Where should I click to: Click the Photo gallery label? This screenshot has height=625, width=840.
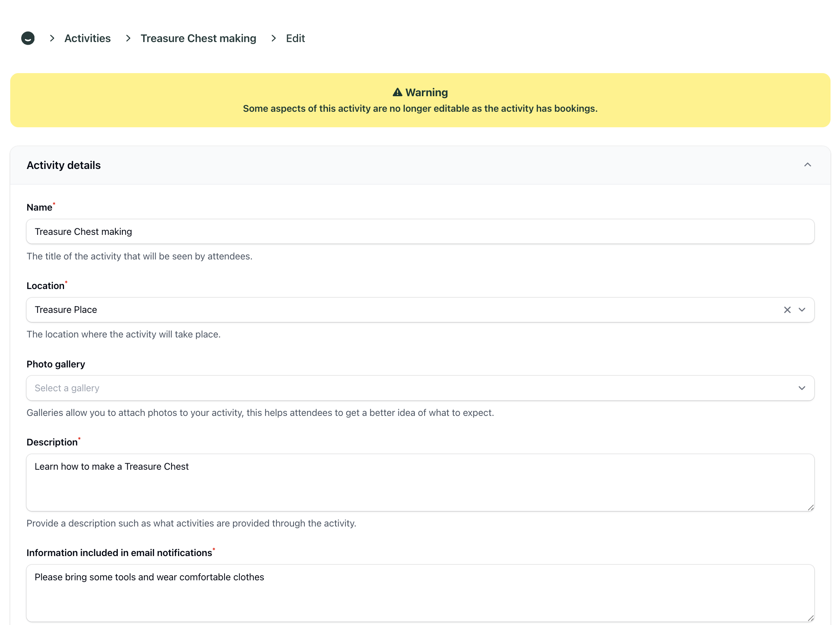(x=56, y=364)
